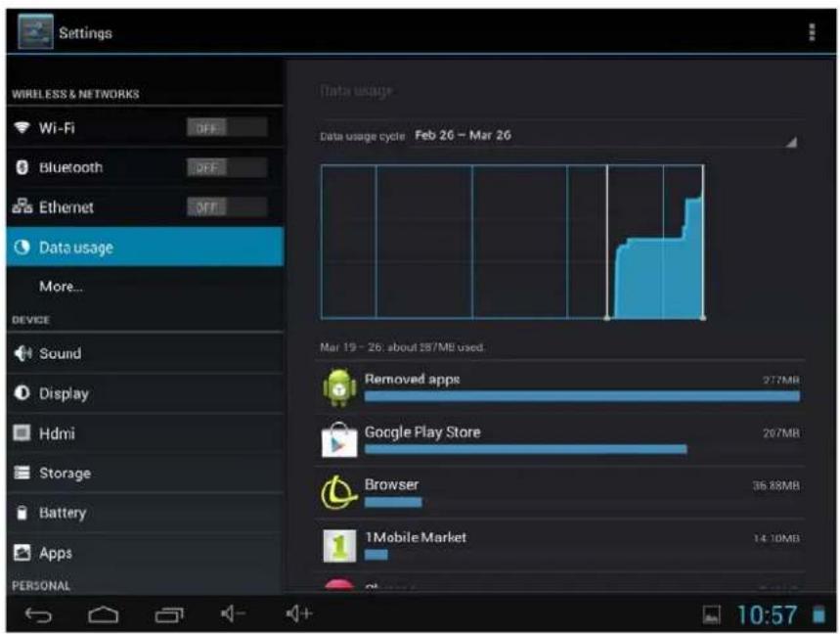This screenshot has height=634, width=840.
Task: Tap the 1Mobile Market app icon
Action: (x=339, y=546)
